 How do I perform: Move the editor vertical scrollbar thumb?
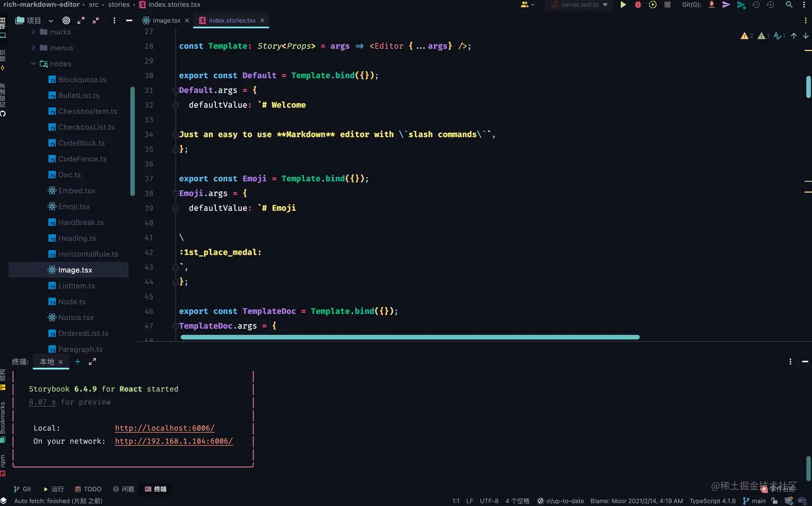(x=808, y=87)
